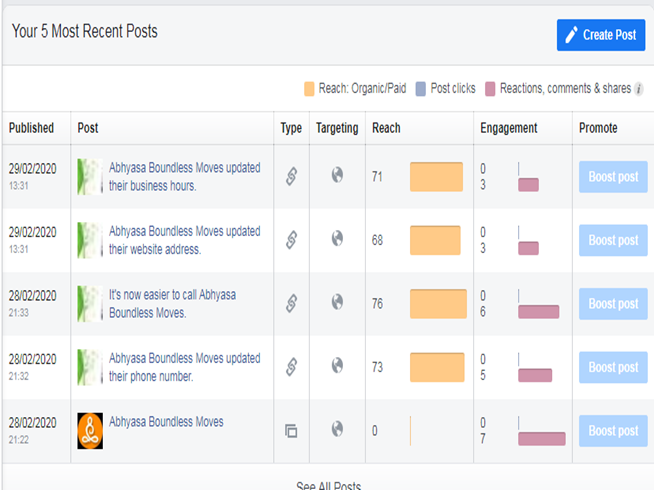Click the pink engagement bar with value 7

point(542,439)
